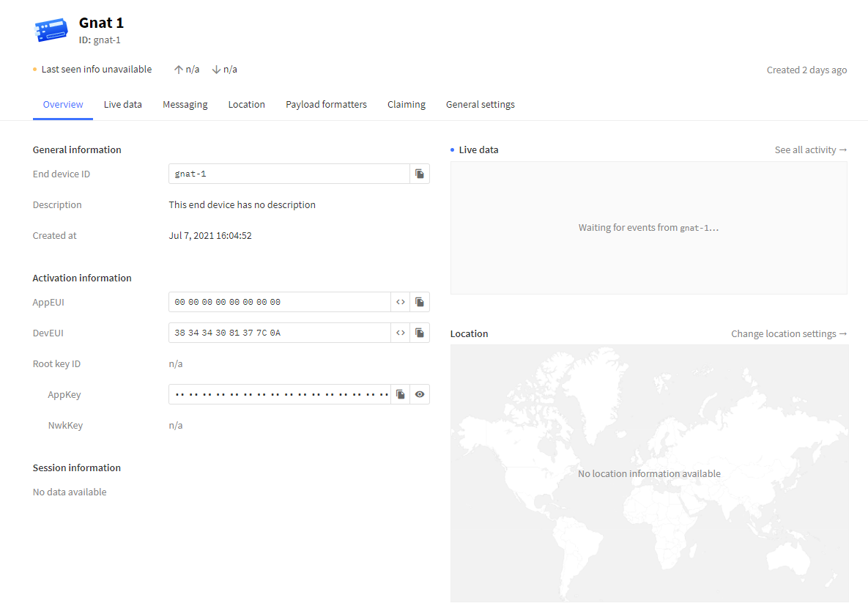Copy the AppKey to clipboard
The height and width of the screenshot is (606, 868).
(400, 394)
